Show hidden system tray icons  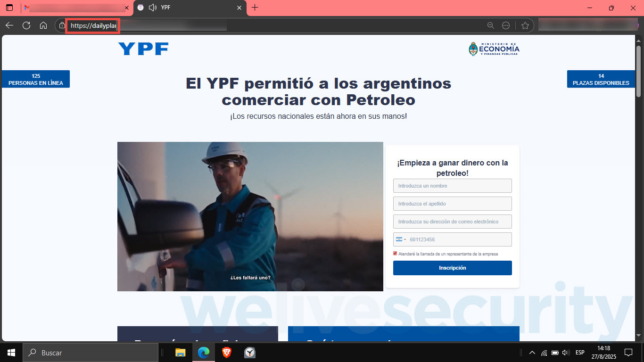(532, 353)
